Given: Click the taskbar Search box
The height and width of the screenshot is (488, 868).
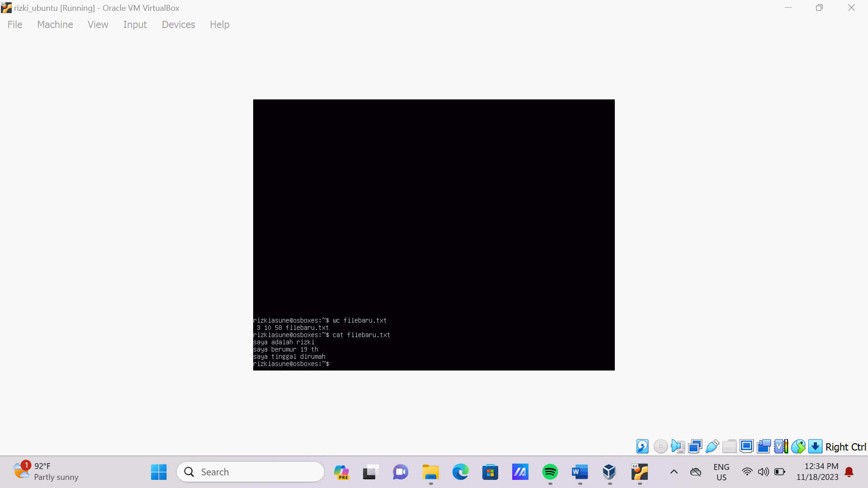Looking at the screenshot, I should [250, 472].
